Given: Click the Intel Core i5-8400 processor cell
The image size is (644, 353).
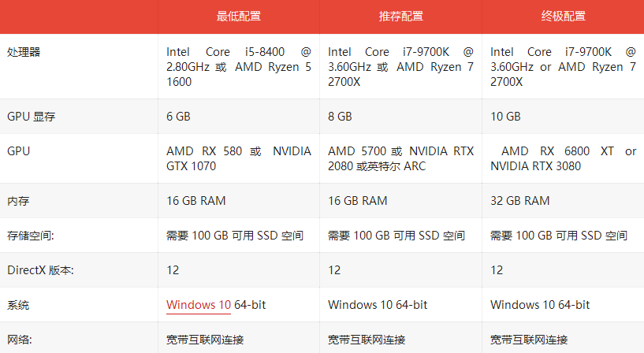Looking at the screenshot, I should click(239, 66).
